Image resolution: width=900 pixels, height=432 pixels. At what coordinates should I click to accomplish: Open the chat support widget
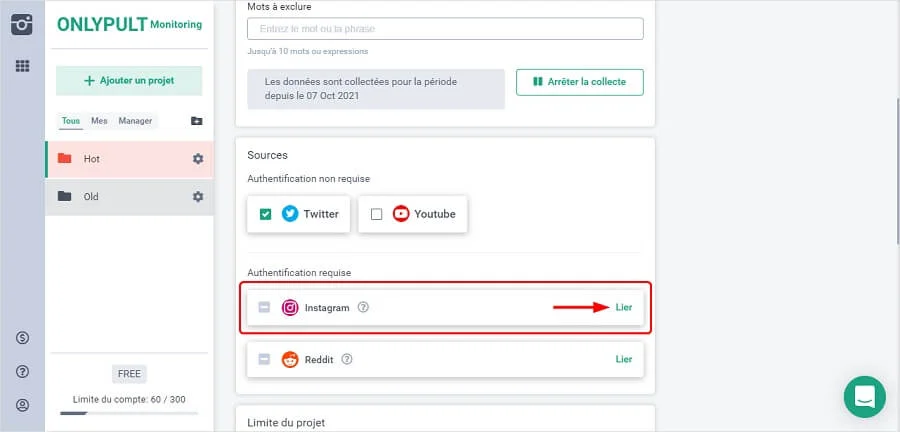tap(864, 396)
